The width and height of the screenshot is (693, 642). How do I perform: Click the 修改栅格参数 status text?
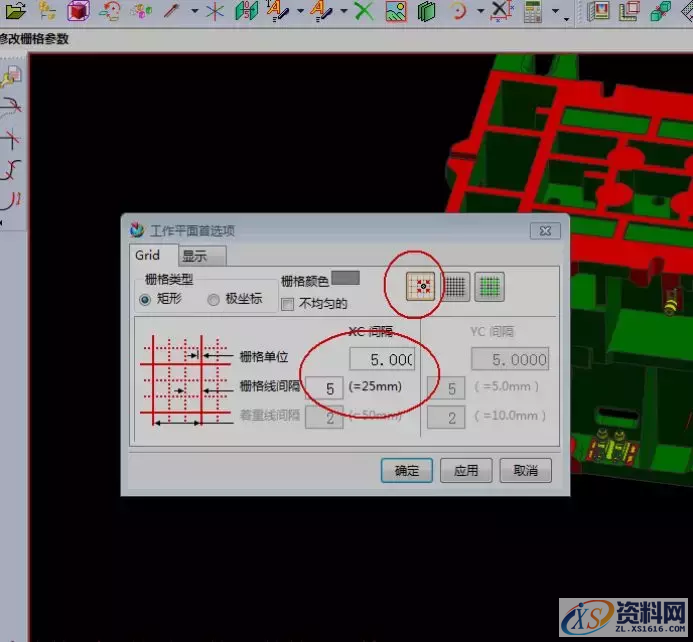[x=34, y=39]
